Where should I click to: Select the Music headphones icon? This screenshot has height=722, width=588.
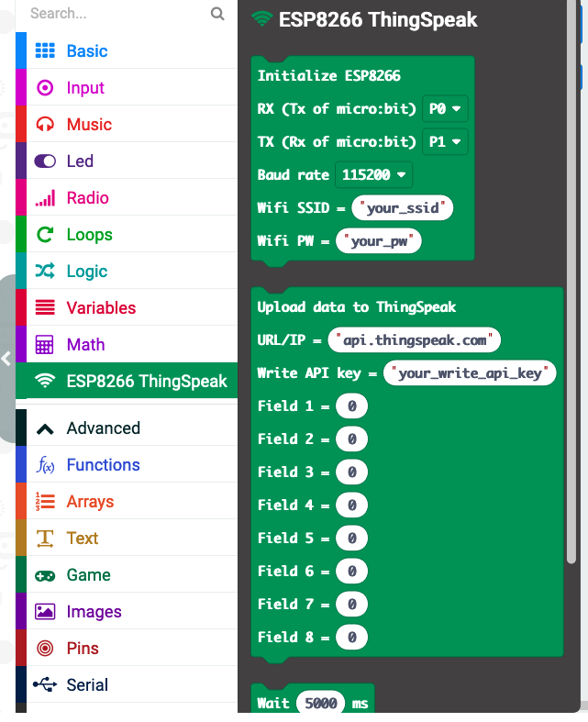(x=45, y=125)
